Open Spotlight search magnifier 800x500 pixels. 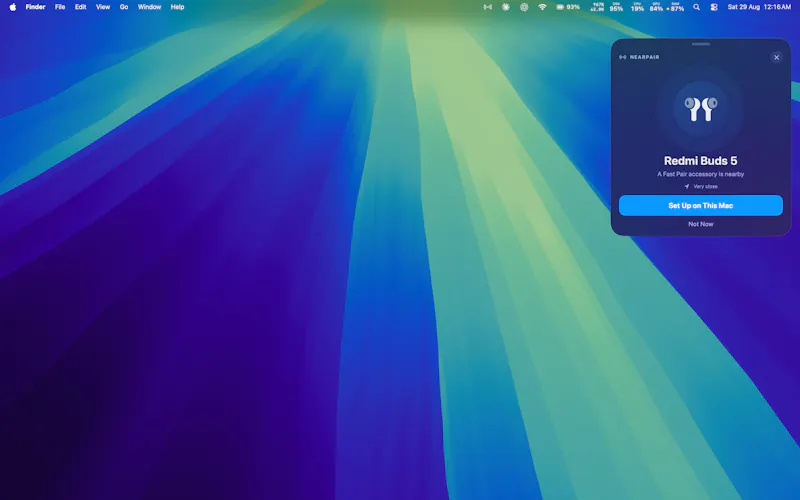pos(696,7)
